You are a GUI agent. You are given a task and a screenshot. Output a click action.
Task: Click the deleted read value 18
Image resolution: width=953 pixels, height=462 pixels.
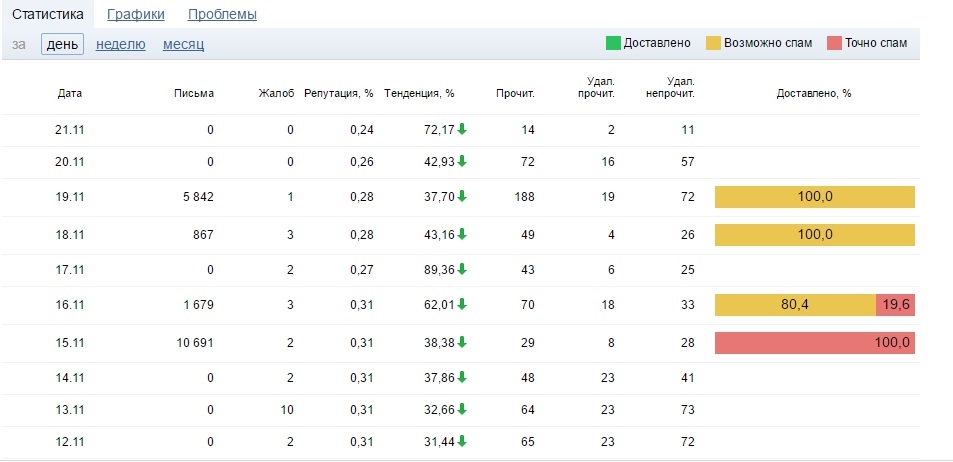point(608,305)
